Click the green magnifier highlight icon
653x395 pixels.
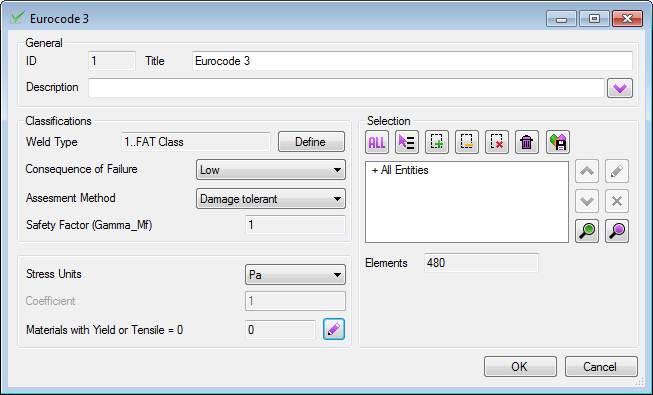tap(587, 231)
